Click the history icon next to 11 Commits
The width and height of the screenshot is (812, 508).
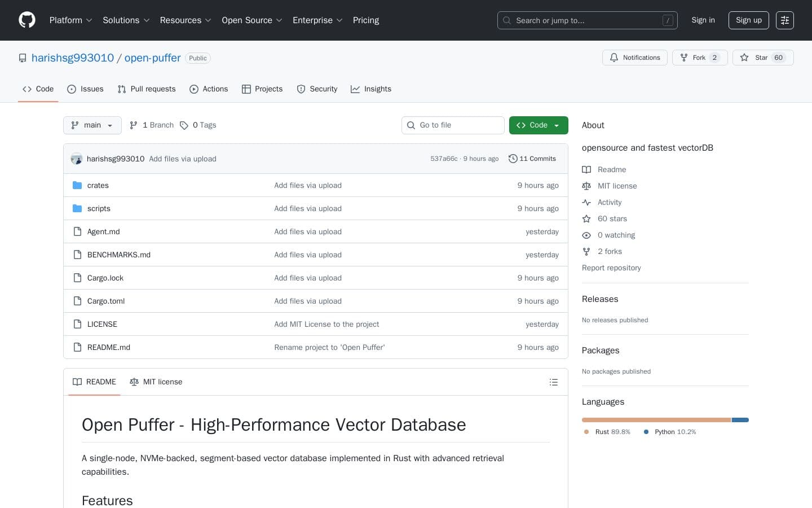coord(513,159)
